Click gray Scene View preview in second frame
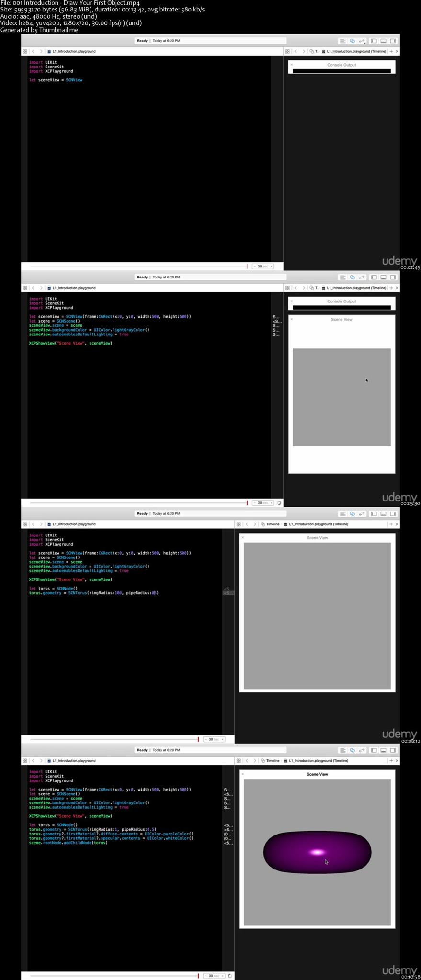Viewport: 421px width, 980px height. (x=341, y=397)
